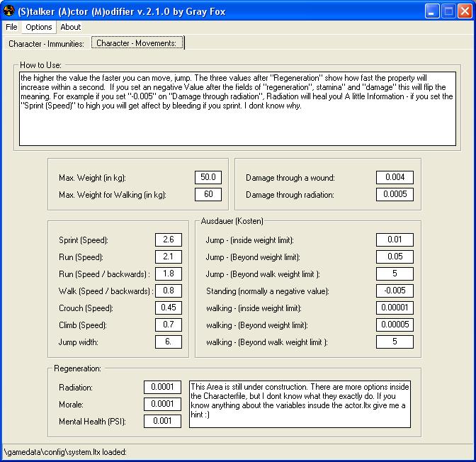Click the Sprint (Speed) value field
The height and width of the screenshot is (462, 476).
click(x=169, y=240)
